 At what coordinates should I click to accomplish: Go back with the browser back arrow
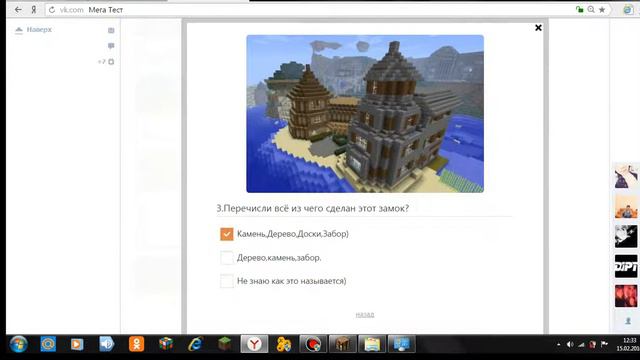pos(18,10)
